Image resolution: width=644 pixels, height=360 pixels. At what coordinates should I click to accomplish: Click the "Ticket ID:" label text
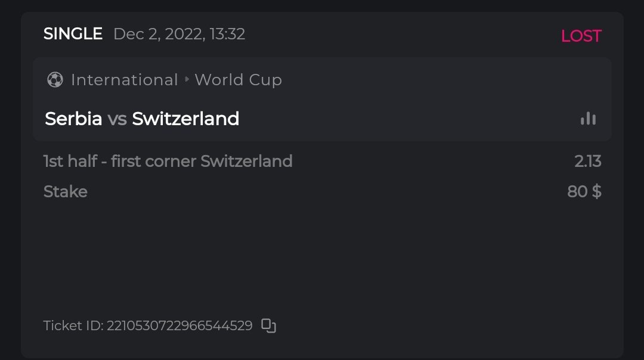coord(73,326)
